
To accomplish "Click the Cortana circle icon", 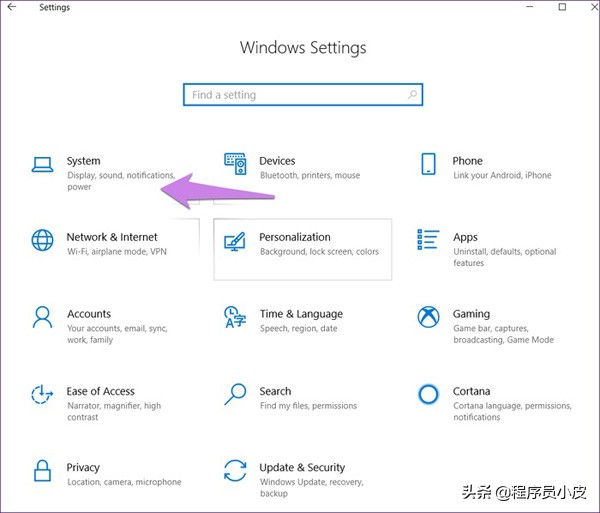I will 428,394.
